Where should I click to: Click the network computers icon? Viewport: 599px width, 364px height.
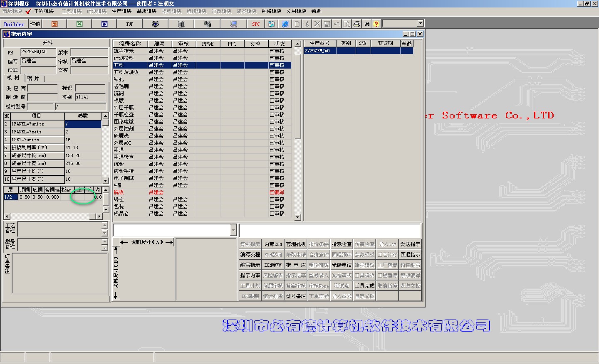pyautogui.click(x=207, y=24)
